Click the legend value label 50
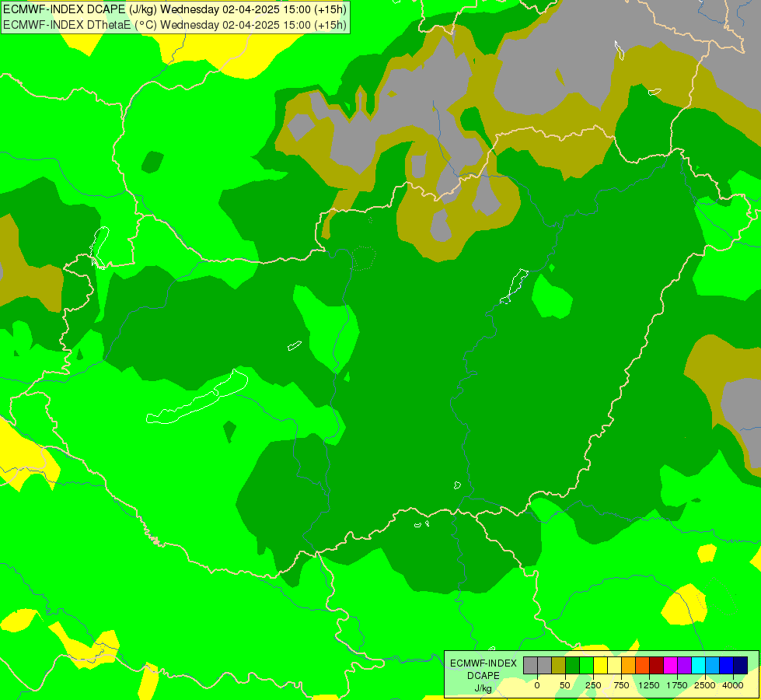 point(565,685)
